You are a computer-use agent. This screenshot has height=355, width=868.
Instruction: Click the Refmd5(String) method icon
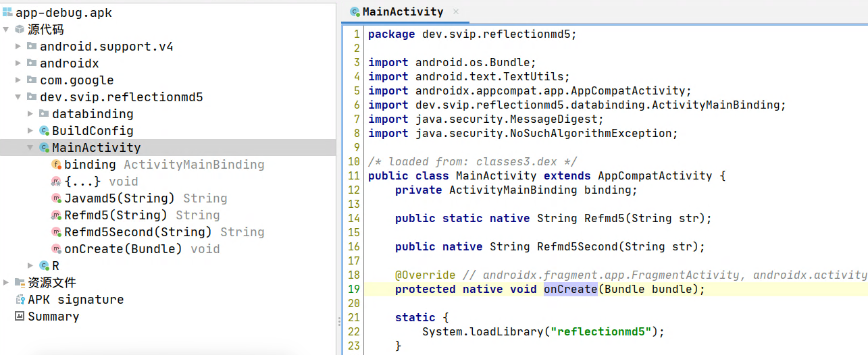(x=56, y=215)
